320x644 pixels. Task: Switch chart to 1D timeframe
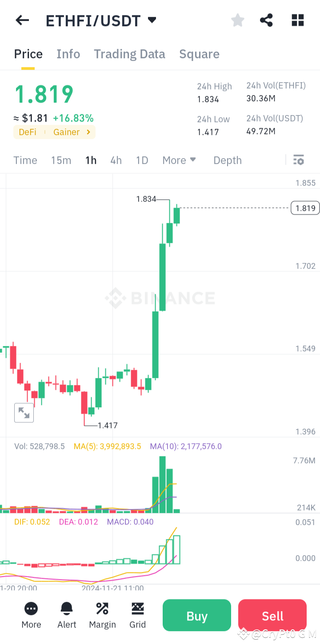tap(141, 160)
